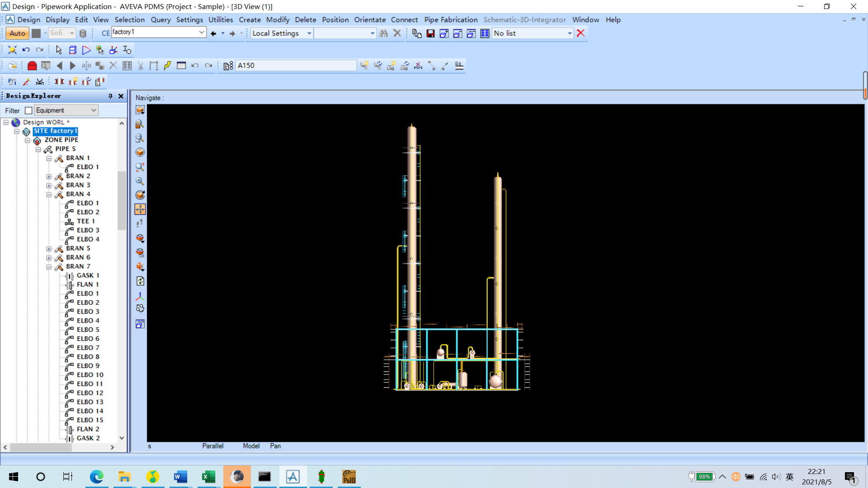Click the refresh view page icon
The width and height of the screenshot is (868, 488).
140,281
